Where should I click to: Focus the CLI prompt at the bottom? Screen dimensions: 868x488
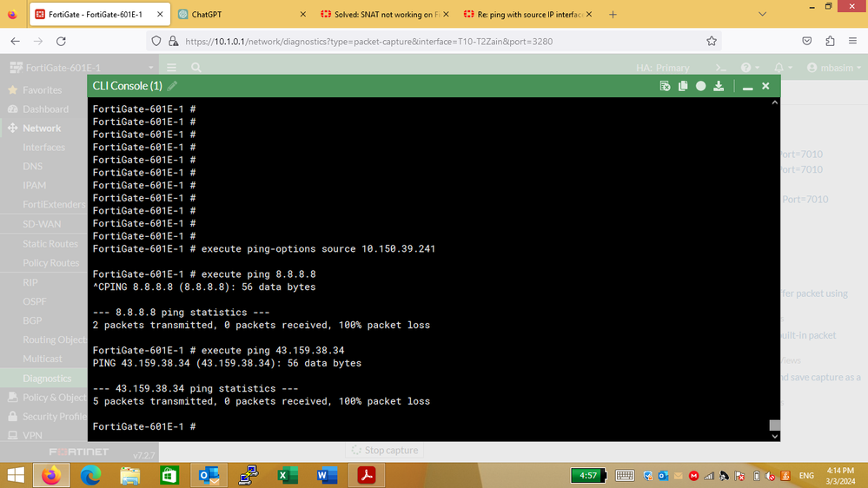tap(144, 426)
